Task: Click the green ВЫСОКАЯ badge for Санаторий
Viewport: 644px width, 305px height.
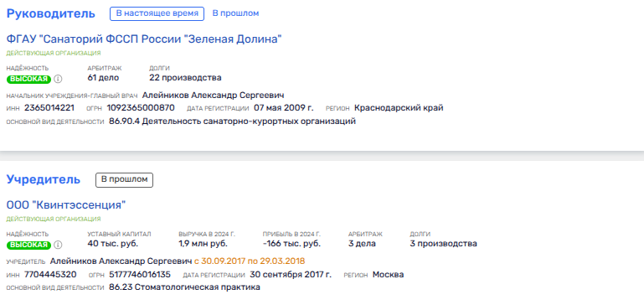Action: pyautogui.click(x=28, y=79)
